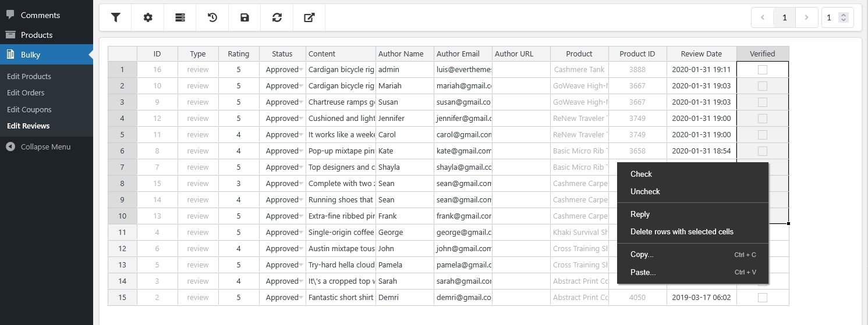Click the Collapse Menu arrow icon

(10, 147)
